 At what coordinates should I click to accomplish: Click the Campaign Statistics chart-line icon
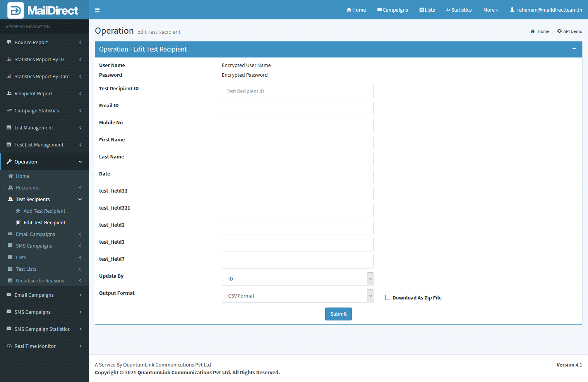[9, 110]
